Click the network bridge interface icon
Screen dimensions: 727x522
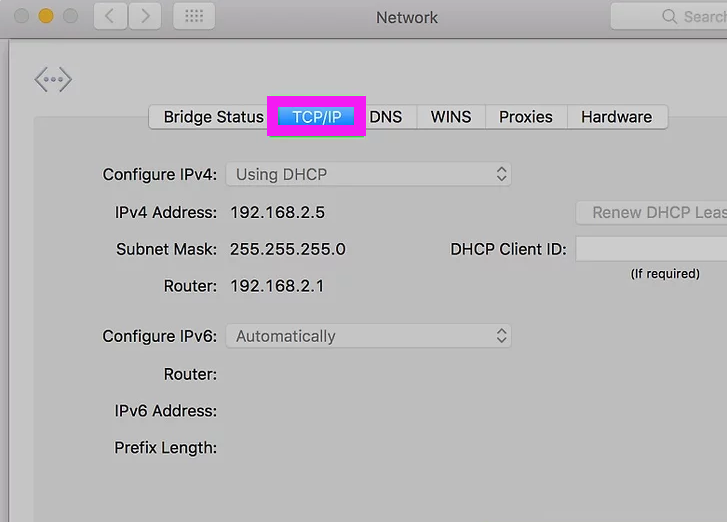(x=53, y=80)
